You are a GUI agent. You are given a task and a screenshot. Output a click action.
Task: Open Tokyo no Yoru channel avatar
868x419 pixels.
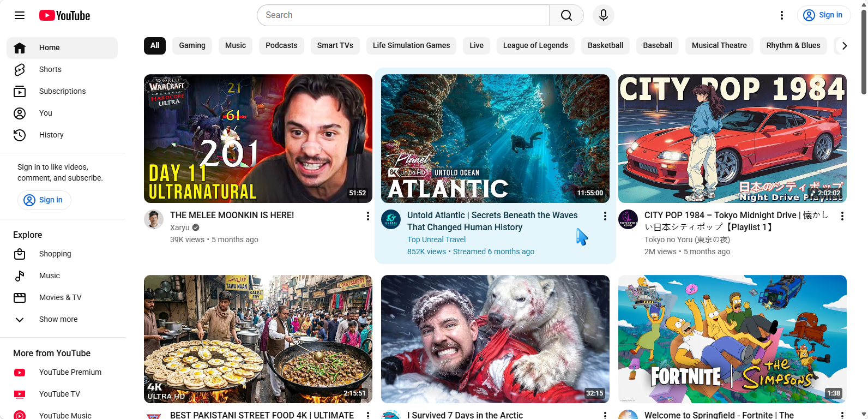tap(628, 219)
